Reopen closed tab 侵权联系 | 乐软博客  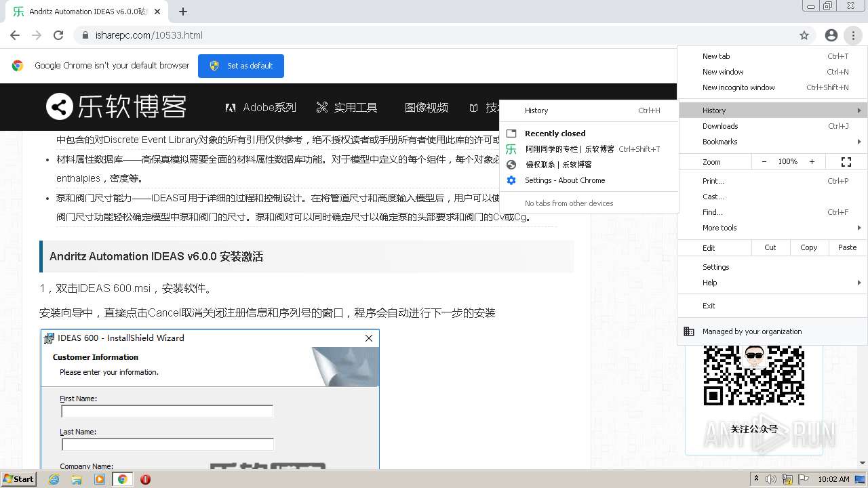(589, 165)
